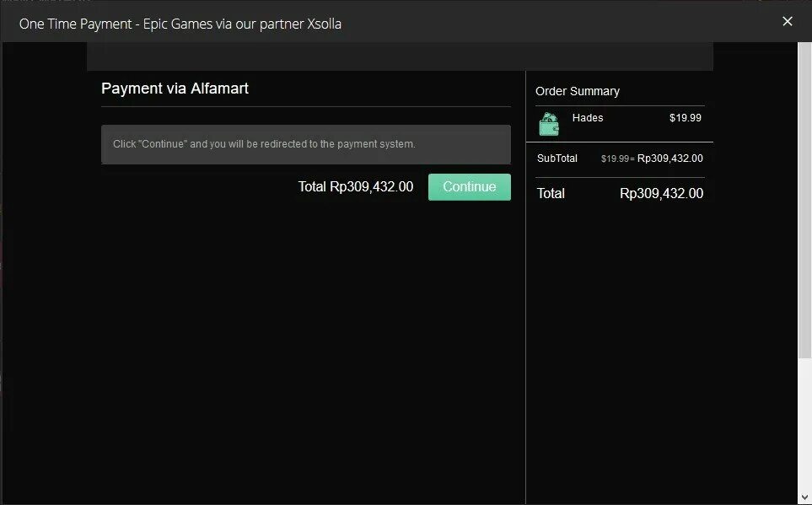Click the vertical scrollbar thumb

tap(804, 200)
